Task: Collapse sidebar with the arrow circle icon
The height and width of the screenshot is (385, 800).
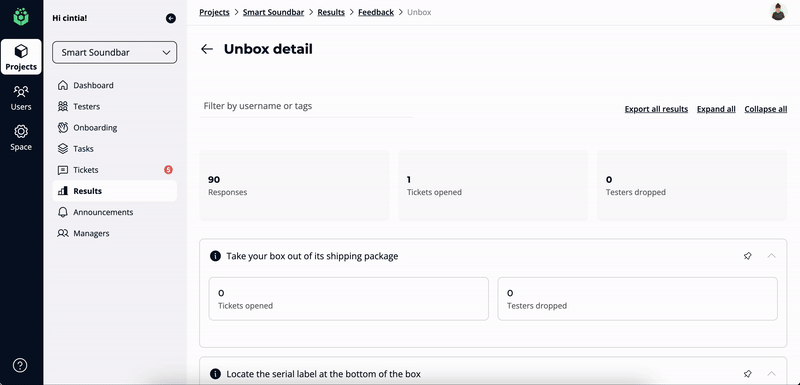Action: (171, 18)
